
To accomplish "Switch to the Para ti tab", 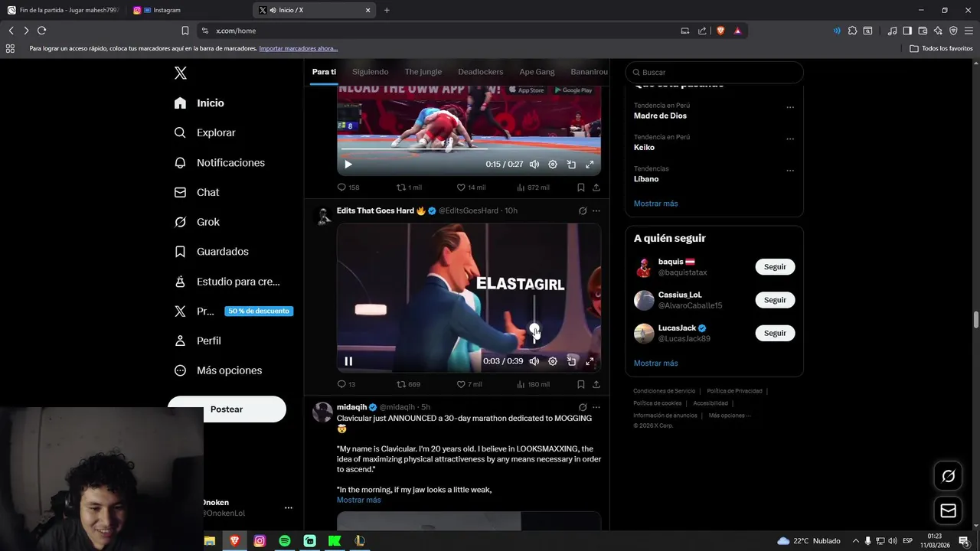I will [324, 72].
